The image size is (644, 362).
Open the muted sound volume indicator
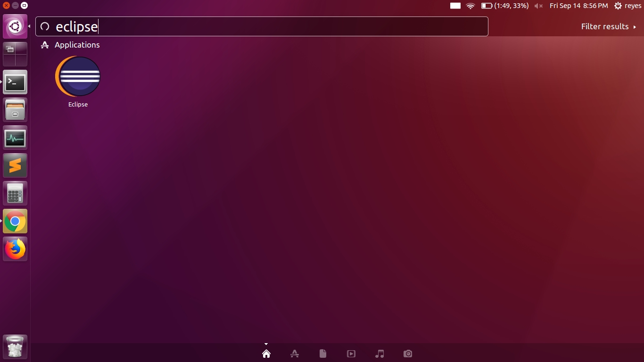tap(538, 6)
